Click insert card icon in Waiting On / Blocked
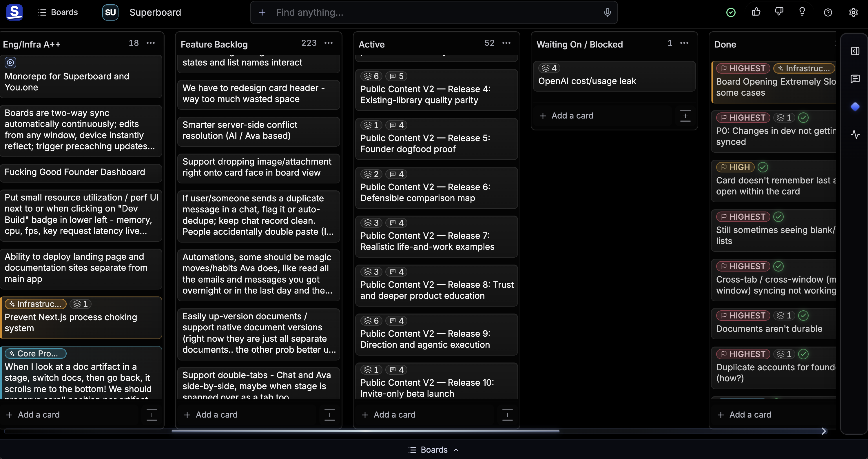This screenshot has height=459, width=868. [685, 116]
